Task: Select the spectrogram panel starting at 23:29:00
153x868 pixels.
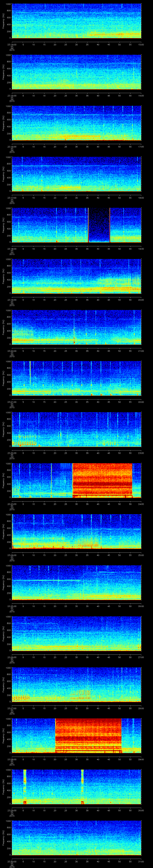Action: (77, 787)
